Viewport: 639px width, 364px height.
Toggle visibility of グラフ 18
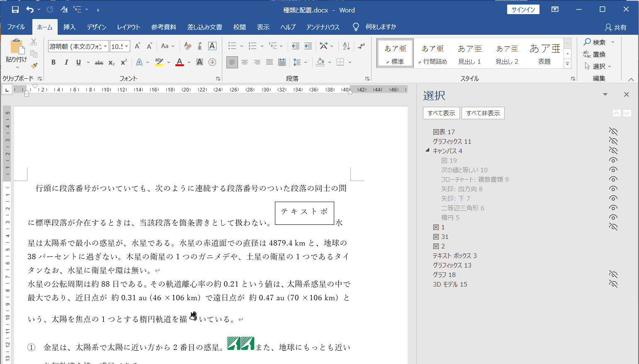(613, 275)
